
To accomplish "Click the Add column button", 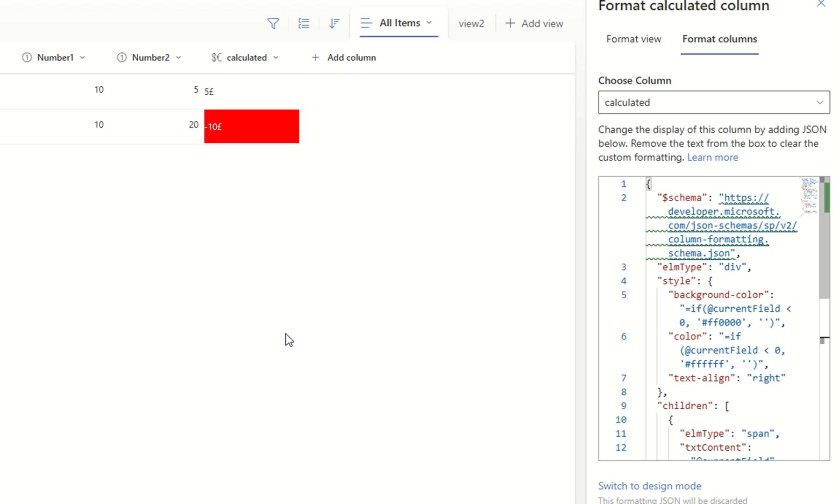I will (x=344, y=57).
